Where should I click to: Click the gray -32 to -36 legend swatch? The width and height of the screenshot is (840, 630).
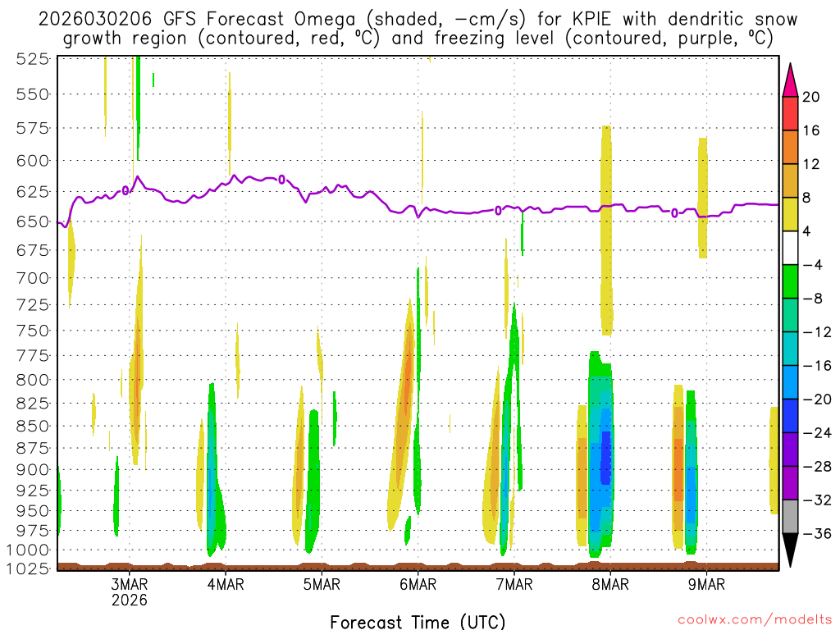(x=790, y=517)
